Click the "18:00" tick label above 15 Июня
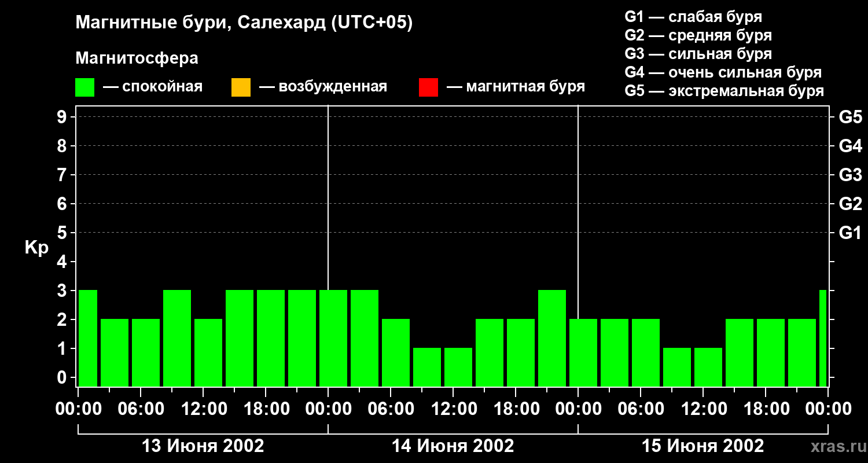This screenshot has height=463, width=868. point(766,409)
